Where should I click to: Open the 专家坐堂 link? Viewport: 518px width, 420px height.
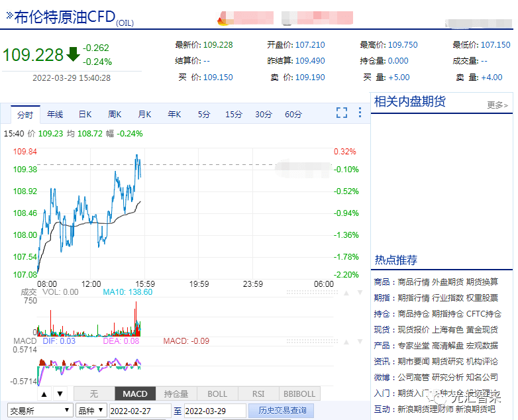[x=413, y=346]
